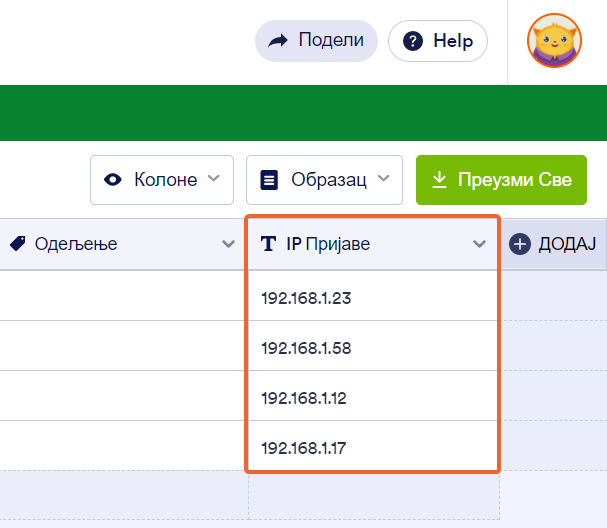Click the Help question mark icon

pyautogui.click(x=413, y=41)
